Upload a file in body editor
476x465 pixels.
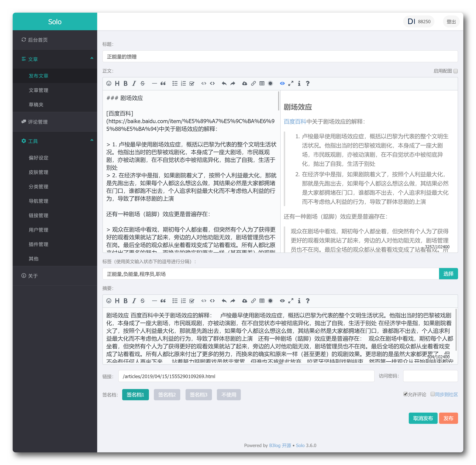click(x=245, y=84)
